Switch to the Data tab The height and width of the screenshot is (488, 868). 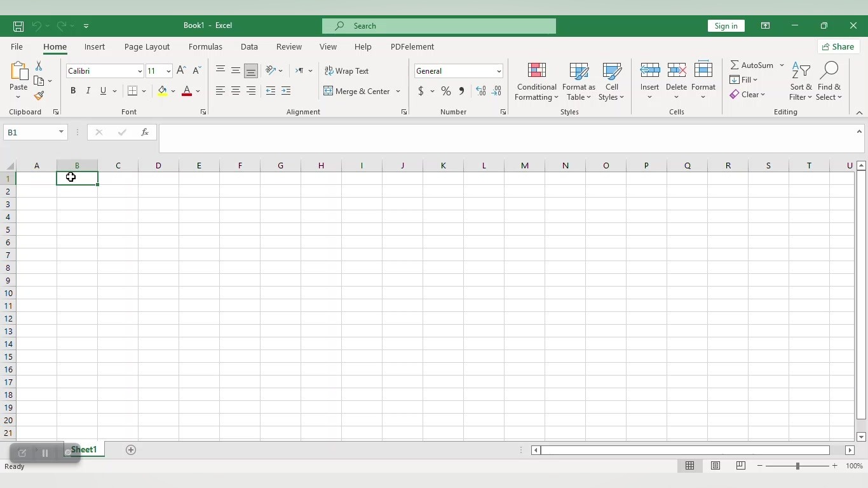click(249, 46)
